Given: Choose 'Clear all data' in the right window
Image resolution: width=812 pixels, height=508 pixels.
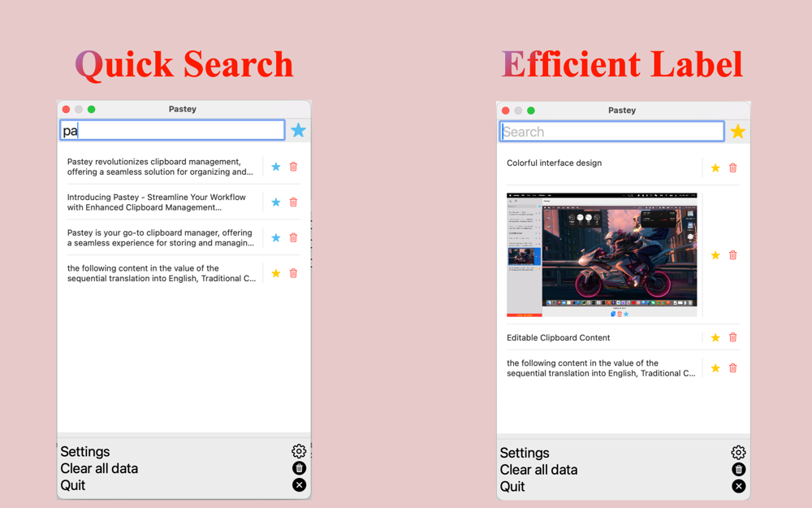Looking at the screenshot, I should (x=538, y=470).
